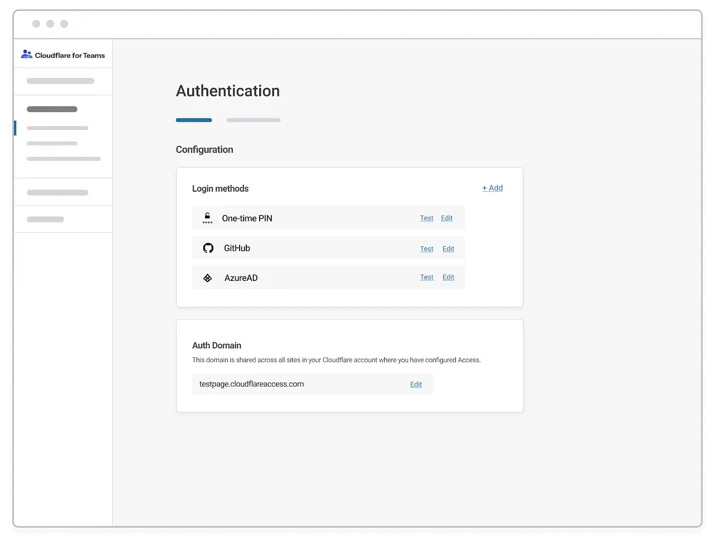The image size is (715, 539).
Task: Test the AzureAD login method
Action: [x=426, y=277]
